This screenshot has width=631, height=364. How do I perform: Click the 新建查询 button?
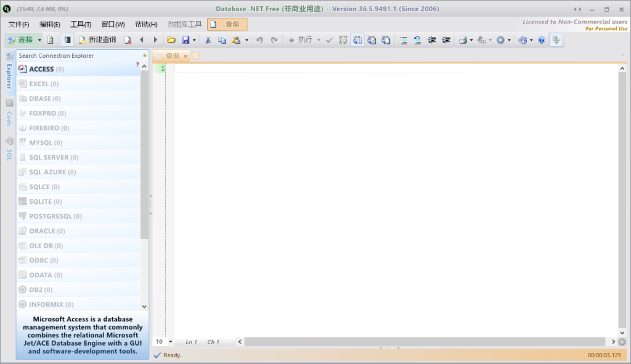point(97,40)
